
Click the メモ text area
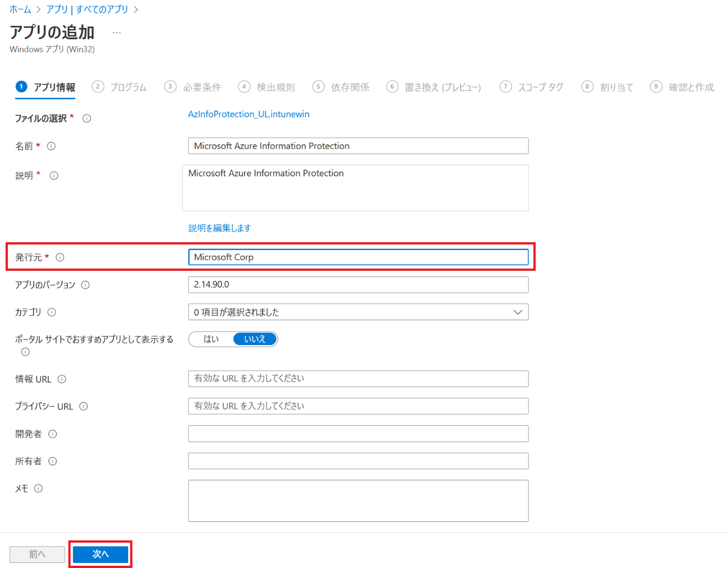click(x=358, y=501)
